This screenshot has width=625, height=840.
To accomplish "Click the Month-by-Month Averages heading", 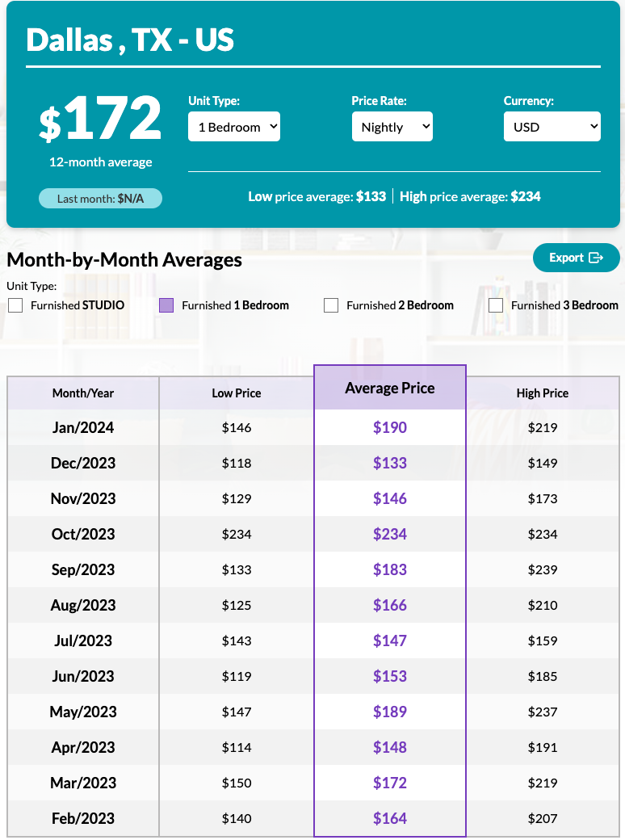I will [x=124, y=260].
